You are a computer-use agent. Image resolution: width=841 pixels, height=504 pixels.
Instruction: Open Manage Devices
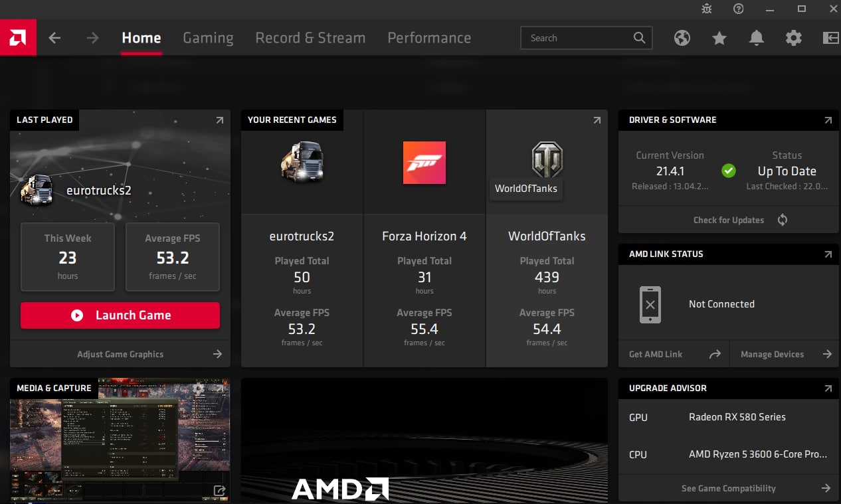[x=772, y=355]
